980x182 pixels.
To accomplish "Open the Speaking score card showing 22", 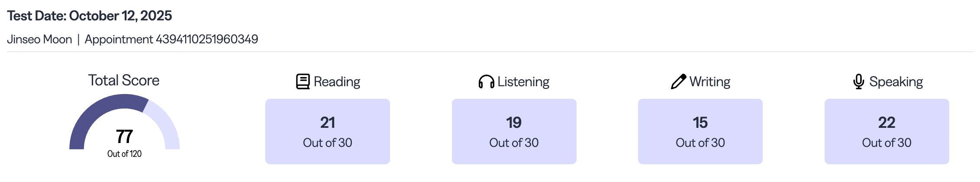I will pyautogui.click(x=887, y=131).
